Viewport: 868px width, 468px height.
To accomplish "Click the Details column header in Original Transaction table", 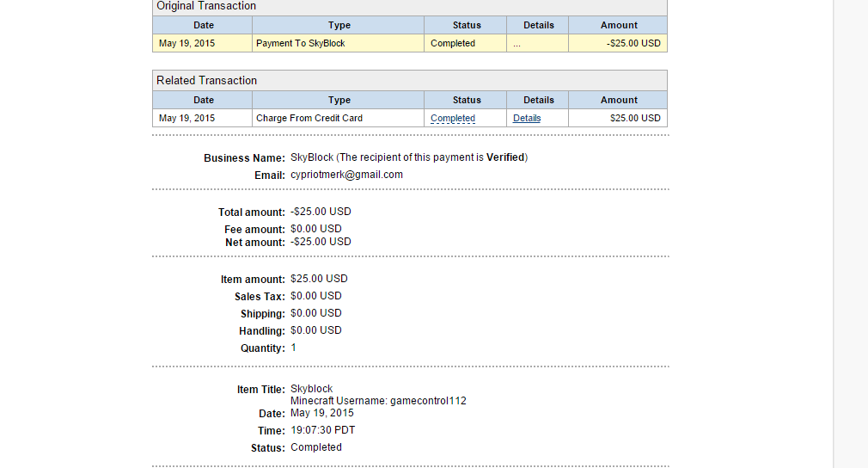I will 538,25.
